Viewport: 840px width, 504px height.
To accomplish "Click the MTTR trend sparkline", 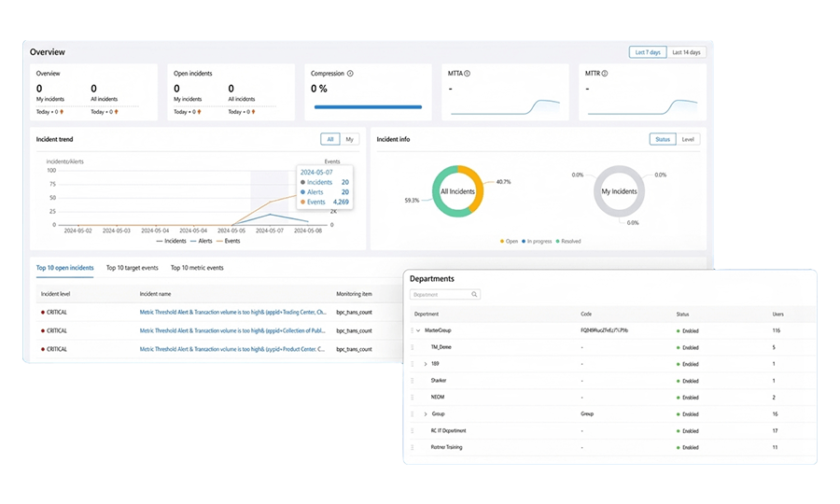I will [x=643, y=107].
